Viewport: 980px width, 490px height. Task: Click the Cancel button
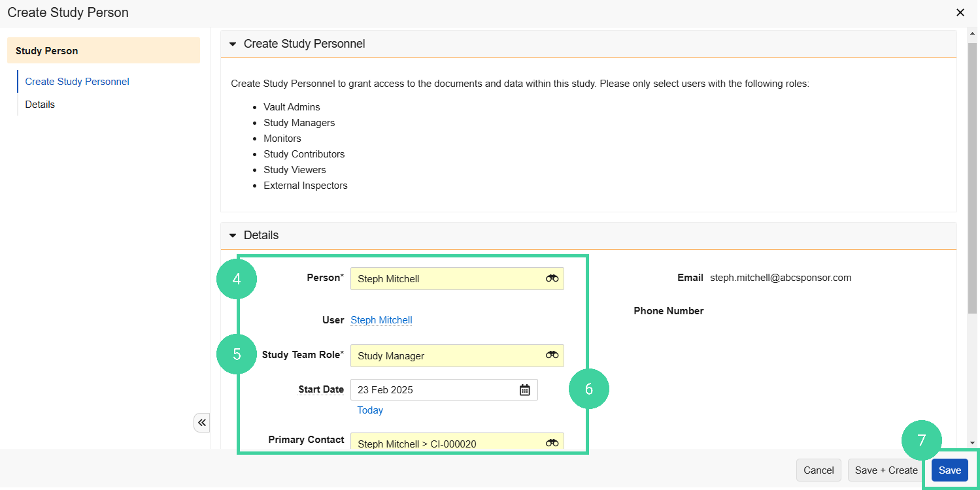click(819, 470)
